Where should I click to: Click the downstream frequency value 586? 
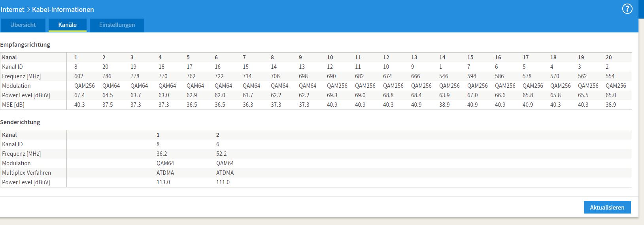[x=499, y=76]
